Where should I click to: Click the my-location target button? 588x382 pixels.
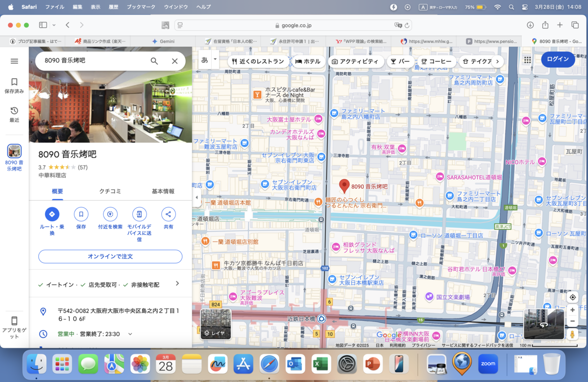[572, 298]
